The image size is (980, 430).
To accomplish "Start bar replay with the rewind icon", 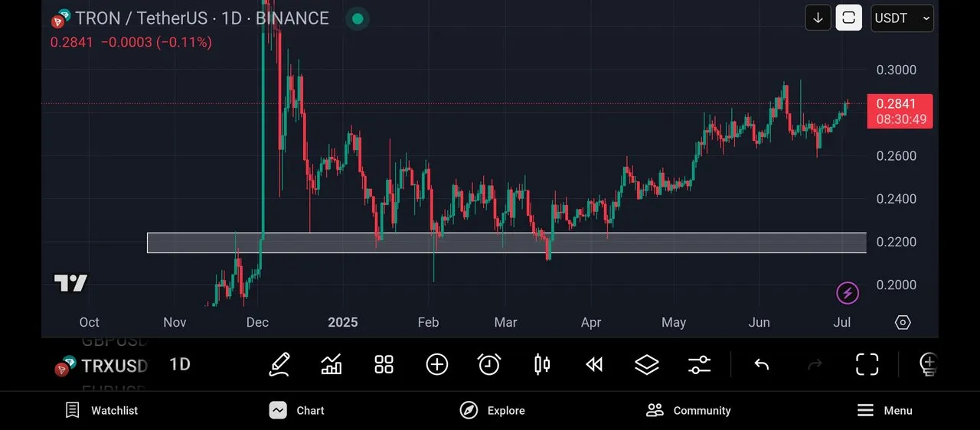I will 594,364.
